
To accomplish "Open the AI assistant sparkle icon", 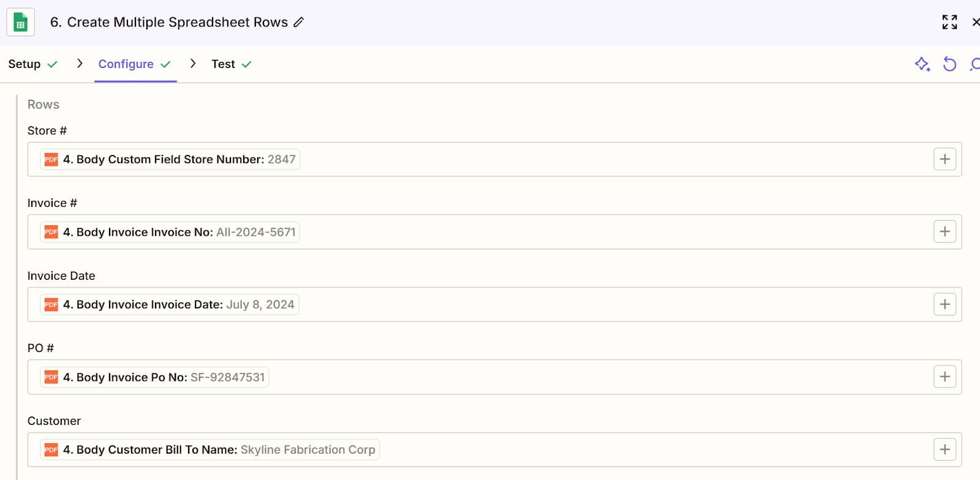I will coord(922,64).
